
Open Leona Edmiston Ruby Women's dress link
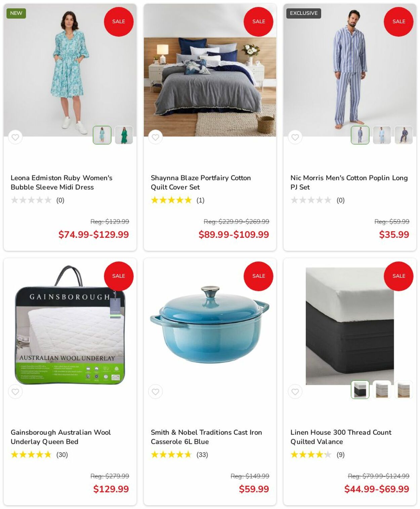pyautogui.click(x=61, y=182)
